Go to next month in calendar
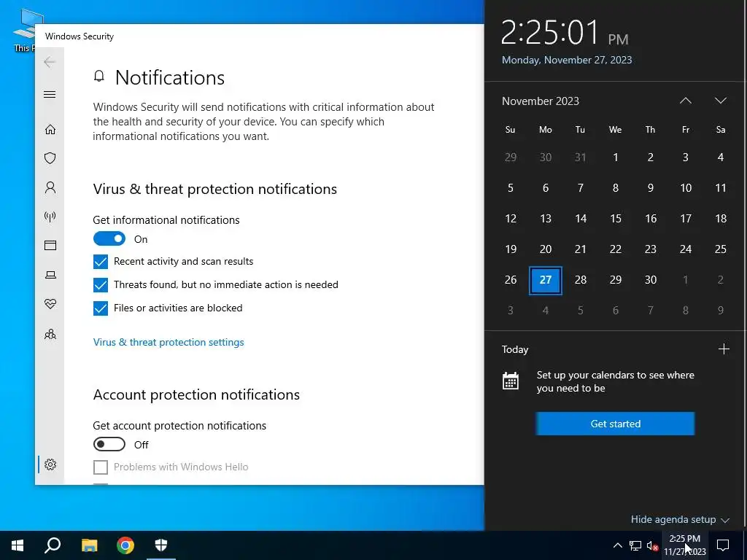747x560 pixels. [x=720, y=101]
